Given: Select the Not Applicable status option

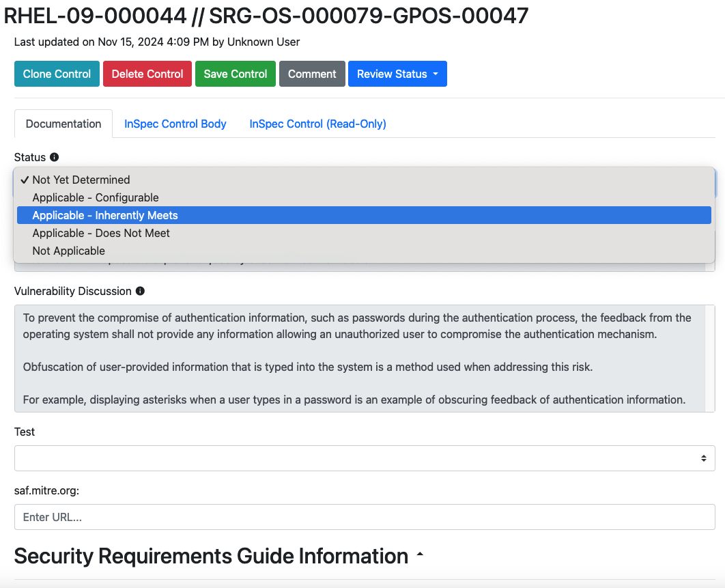Looking at the screenshot, I should [69, 251].
